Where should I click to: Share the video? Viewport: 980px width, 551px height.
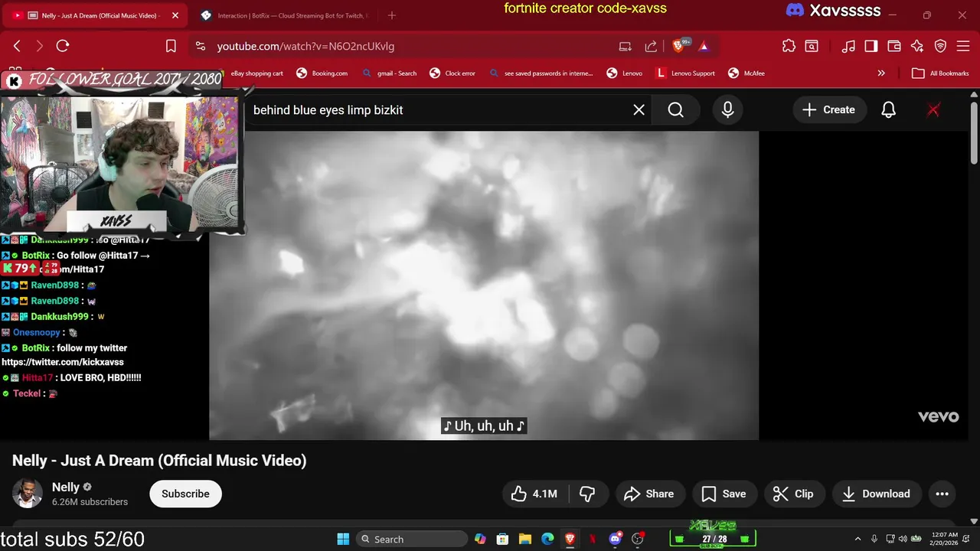click(x=649, y=494)
